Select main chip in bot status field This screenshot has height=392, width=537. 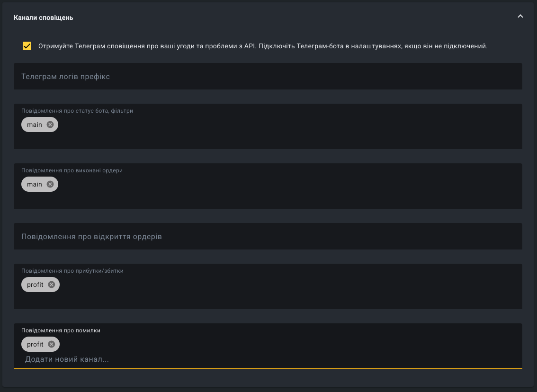35,125
